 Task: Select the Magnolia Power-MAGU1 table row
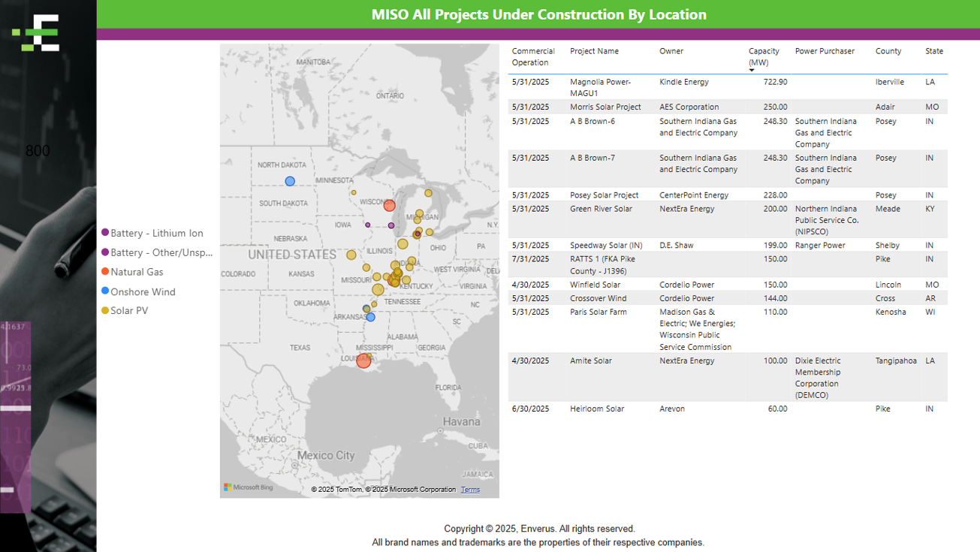pos(600,87)
